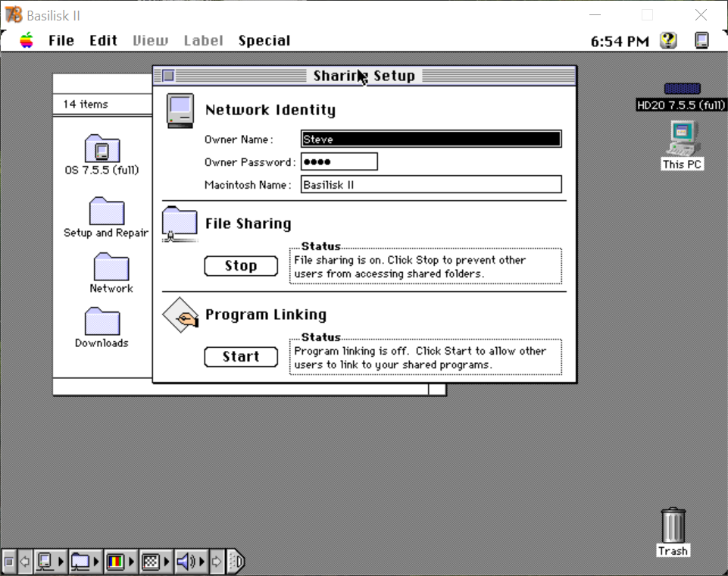
Task: Click the Macintosh Name field
Action: (431, 184)
